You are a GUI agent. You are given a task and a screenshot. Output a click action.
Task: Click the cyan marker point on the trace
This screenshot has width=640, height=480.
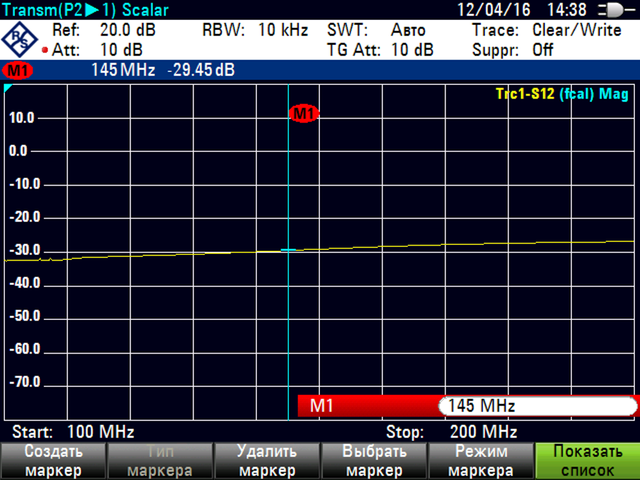click(x=288, y=250)
